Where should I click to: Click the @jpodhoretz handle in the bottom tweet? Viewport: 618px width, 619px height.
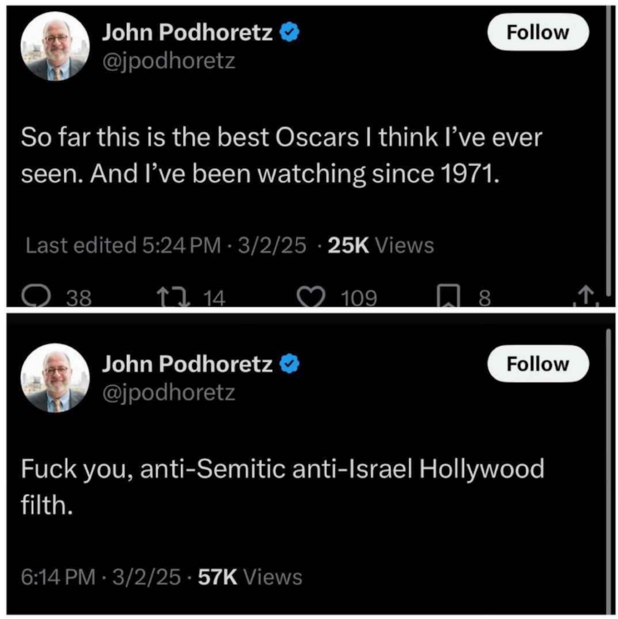tap(168, 392)
